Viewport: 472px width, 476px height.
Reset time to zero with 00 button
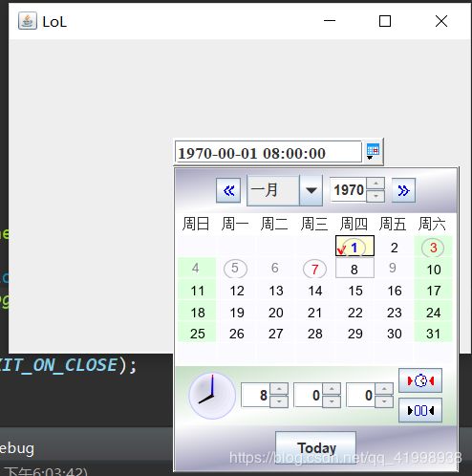[x=420, y=410]
